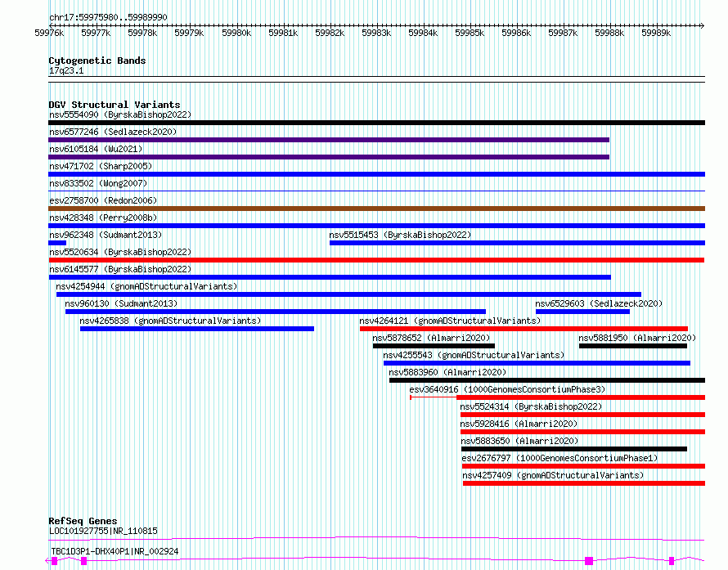Click the blue bar under nsv6145577
This screenshot has width=728, height=570.
pyautogui.click(x=330, y=277)
